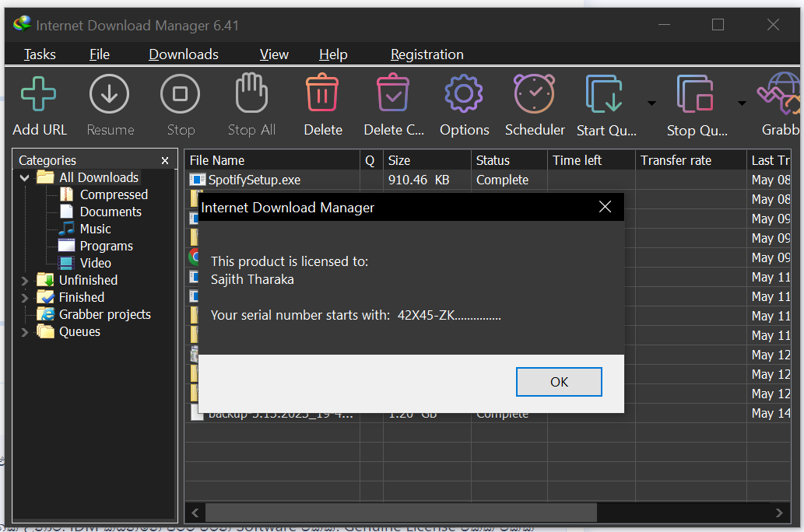Open the Downloads menu
The width and height of the screenshot is (804, 532).
pos(184,54)
